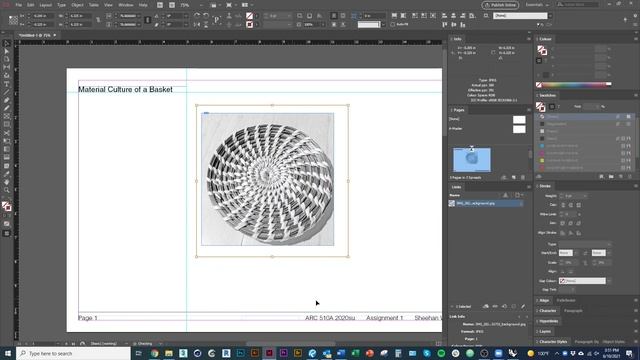Expand the Hyperlinks panel

coord(548,321)
